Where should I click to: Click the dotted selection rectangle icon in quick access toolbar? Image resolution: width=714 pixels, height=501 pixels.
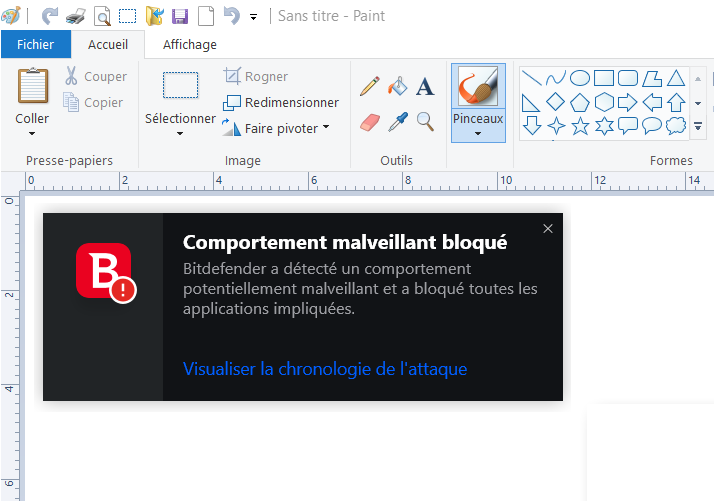point(128,16)
